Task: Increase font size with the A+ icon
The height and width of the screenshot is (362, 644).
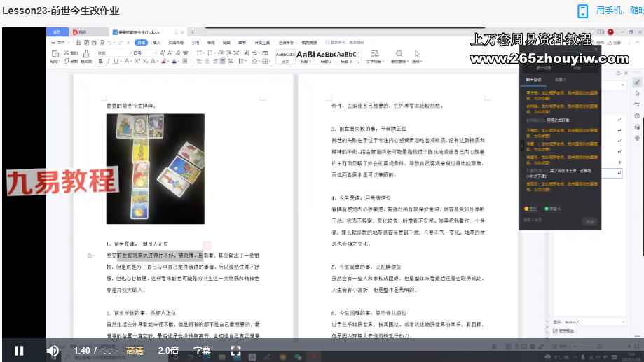Action: point(163,53)
